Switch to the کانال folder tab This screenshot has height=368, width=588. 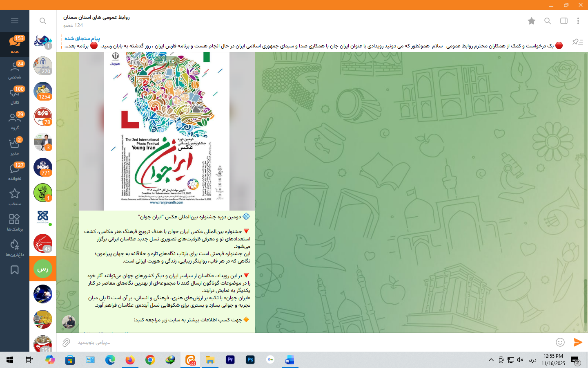(x=15, y=95)
